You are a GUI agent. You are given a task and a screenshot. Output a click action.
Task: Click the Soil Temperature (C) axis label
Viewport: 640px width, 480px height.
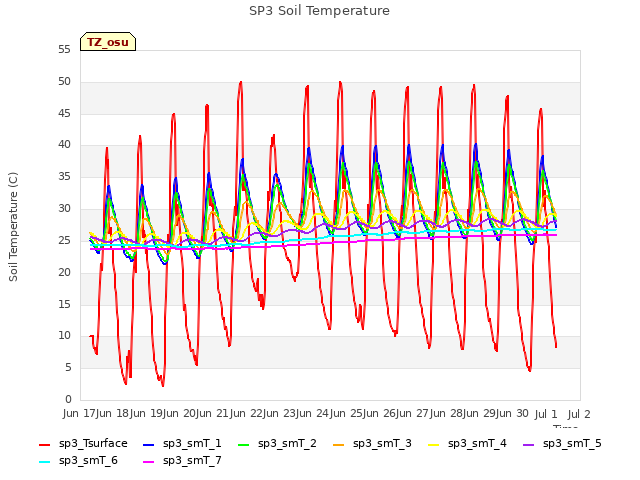click(13, 227)
